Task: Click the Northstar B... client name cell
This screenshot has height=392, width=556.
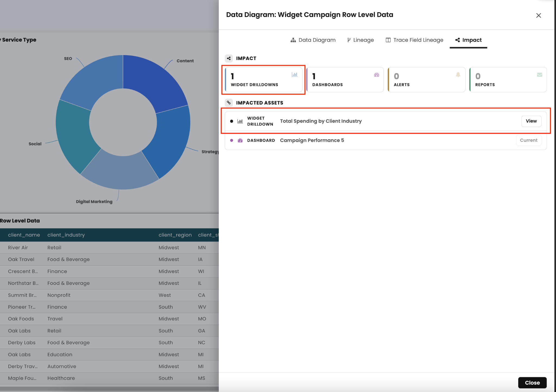Action: click(x=23, y=283)
